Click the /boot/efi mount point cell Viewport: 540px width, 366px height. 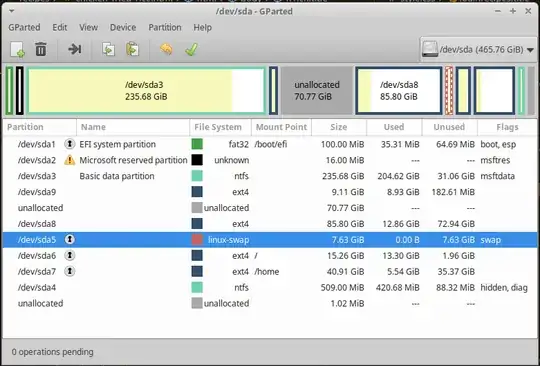pos(270,144)
